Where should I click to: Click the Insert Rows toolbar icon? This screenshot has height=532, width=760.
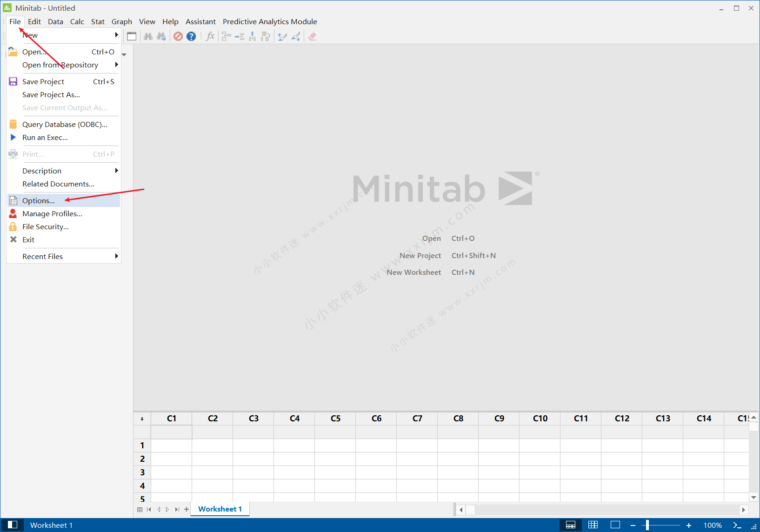[240, 36]
